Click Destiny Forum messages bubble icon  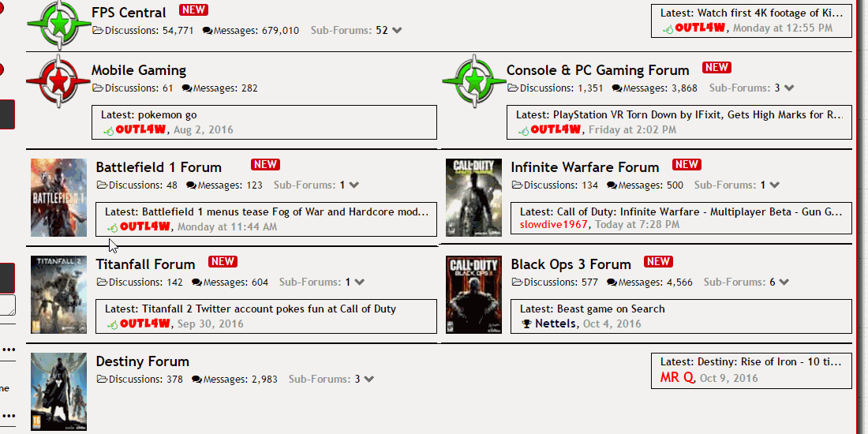[x=196, y=380]
